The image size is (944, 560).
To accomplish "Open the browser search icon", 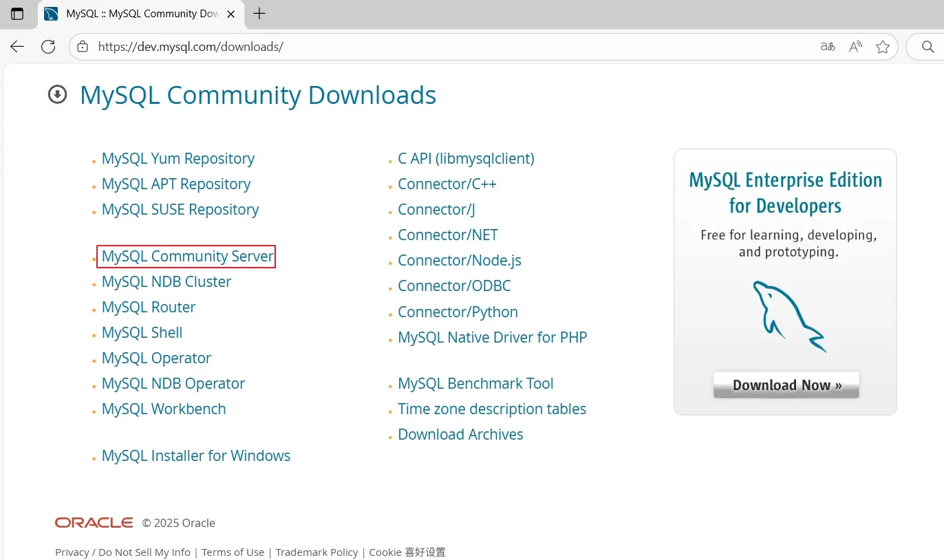I will (x=927, y=47).
